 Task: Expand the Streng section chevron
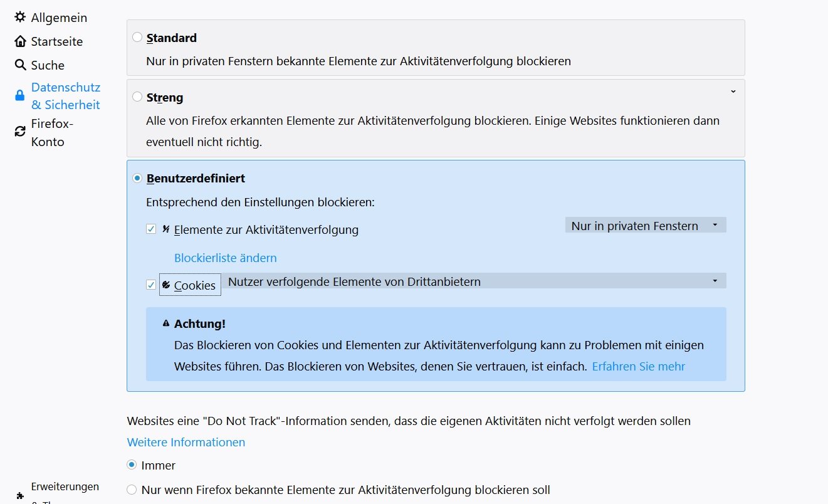pos(733,92)
